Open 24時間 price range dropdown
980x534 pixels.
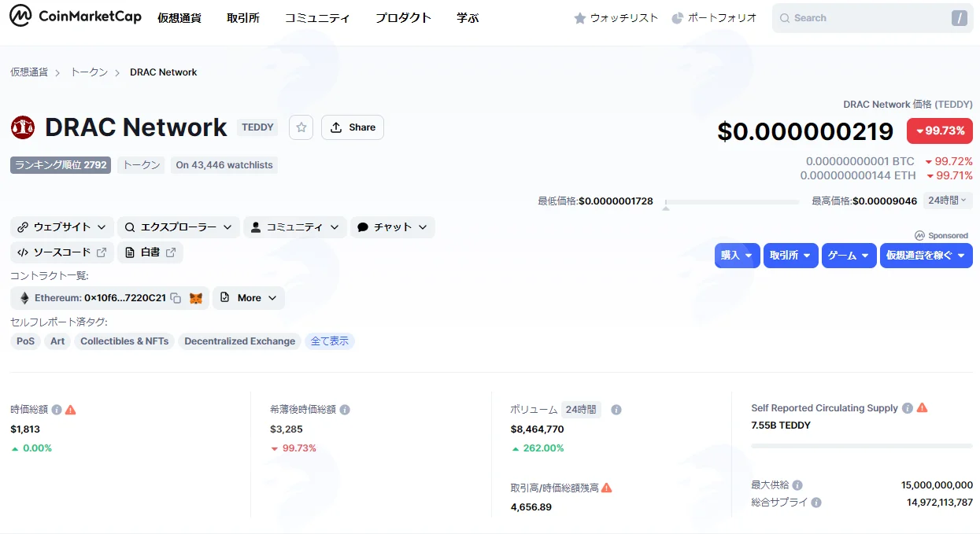point(948,201)
